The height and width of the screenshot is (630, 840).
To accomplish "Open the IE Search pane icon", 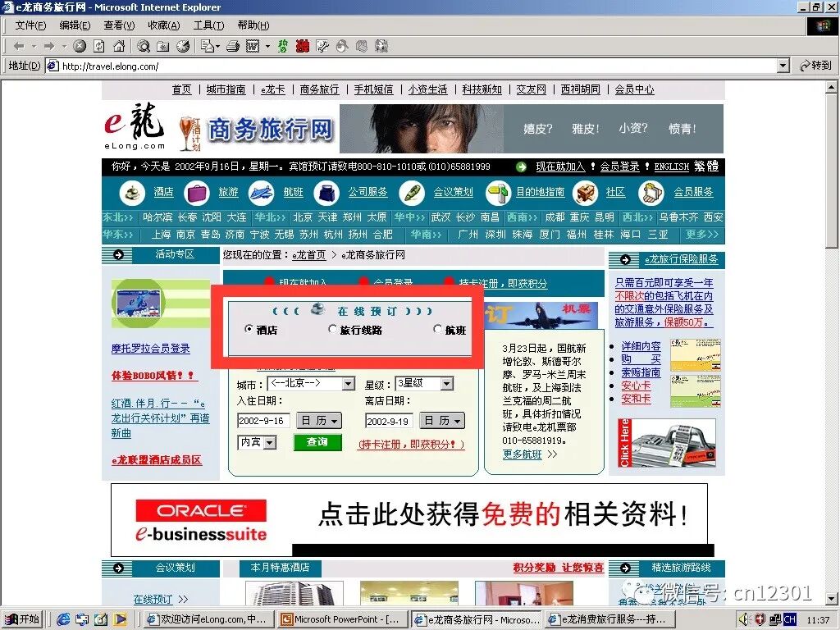I will click(143, 47).
